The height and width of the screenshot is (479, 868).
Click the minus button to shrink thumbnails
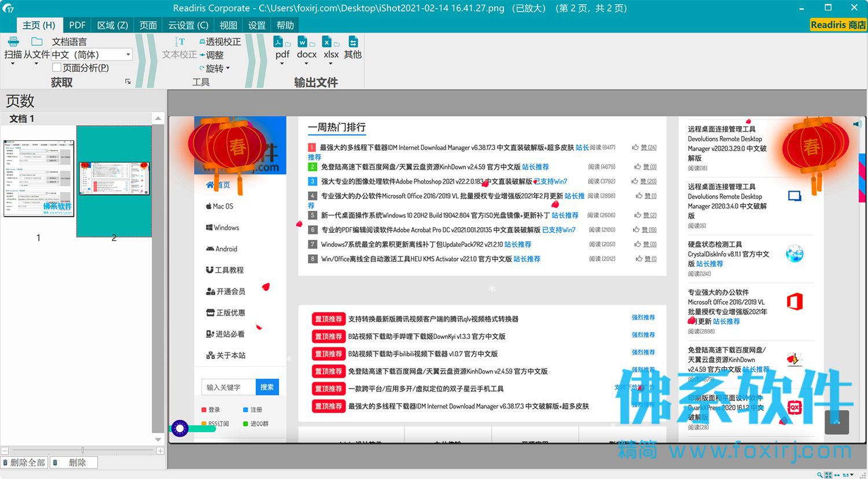coord(5,451)
